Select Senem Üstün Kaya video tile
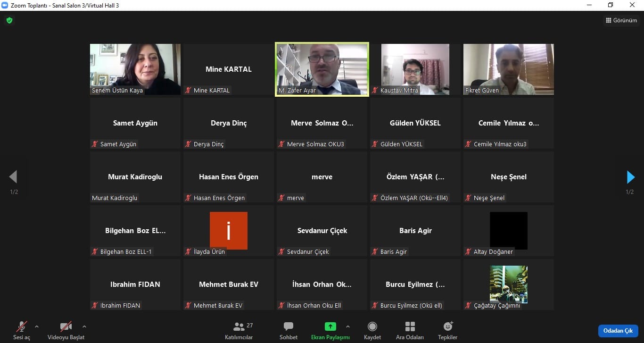 click(135, 69)
